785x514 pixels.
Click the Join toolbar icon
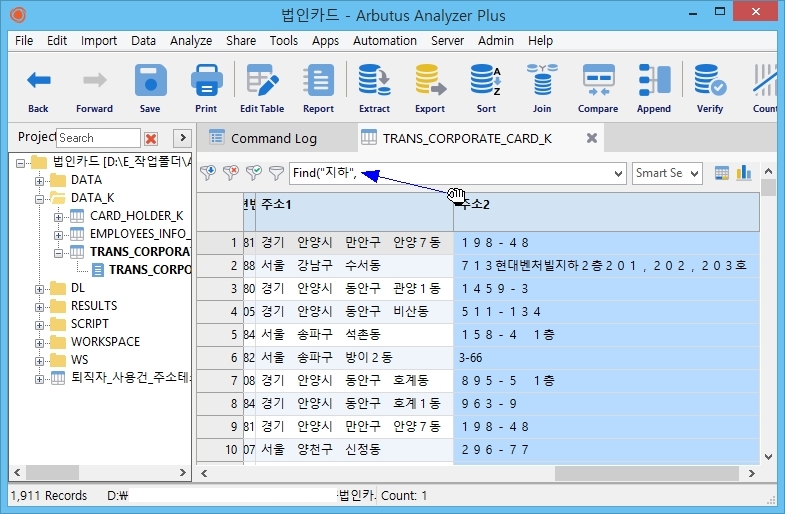coord(542,80)
